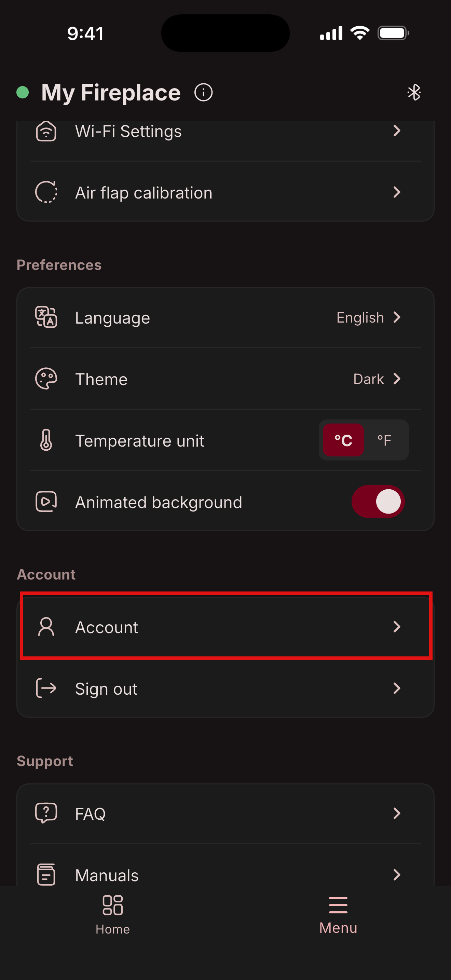Tap the info icon beside My Fireplace
Screen dimensions: 451x980
click(203, 93)
